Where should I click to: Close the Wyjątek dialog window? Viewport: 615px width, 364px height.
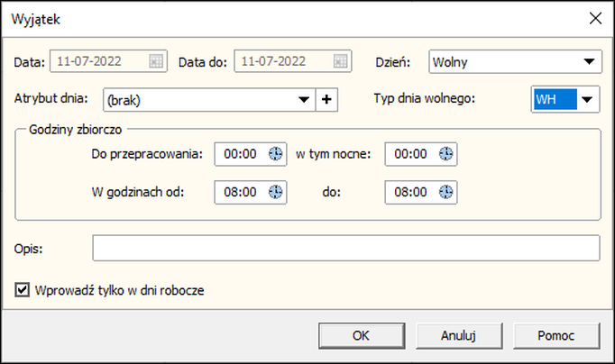point(594,18)
